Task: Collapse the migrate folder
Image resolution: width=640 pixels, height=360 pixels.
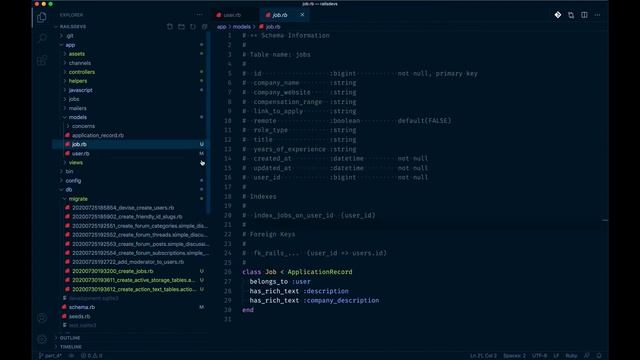Action: pos(78,199)
